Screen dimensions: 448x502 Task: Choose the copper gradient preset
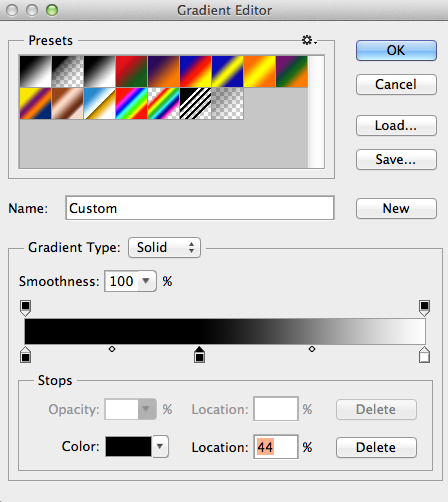(x=68, y=103)
